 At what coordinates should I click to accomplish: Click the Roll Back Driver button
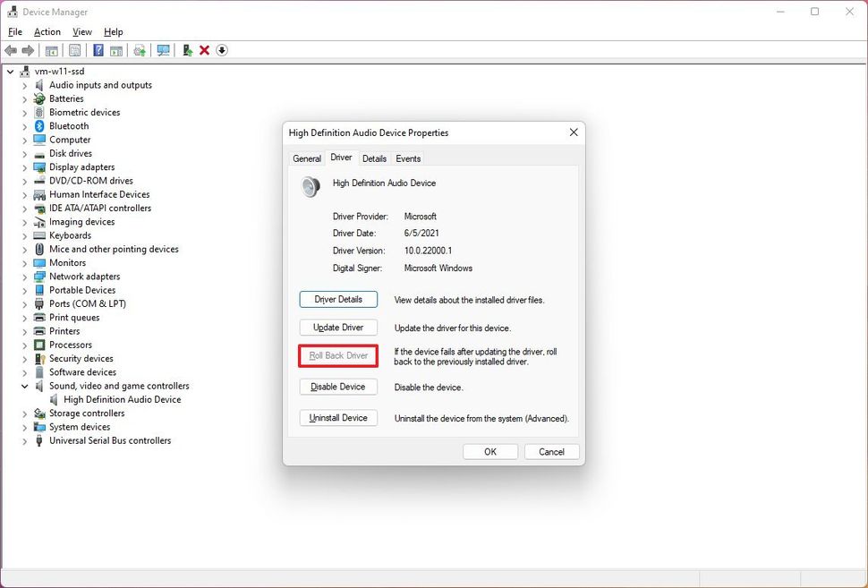(338, 355)
